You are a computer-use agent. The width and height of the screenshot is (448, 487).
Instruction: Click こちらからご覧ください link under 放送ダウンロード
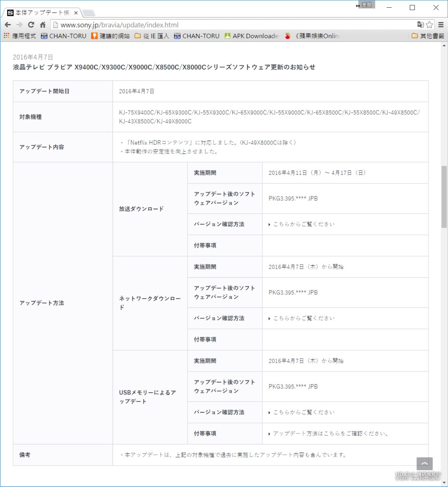pos(304,224)
